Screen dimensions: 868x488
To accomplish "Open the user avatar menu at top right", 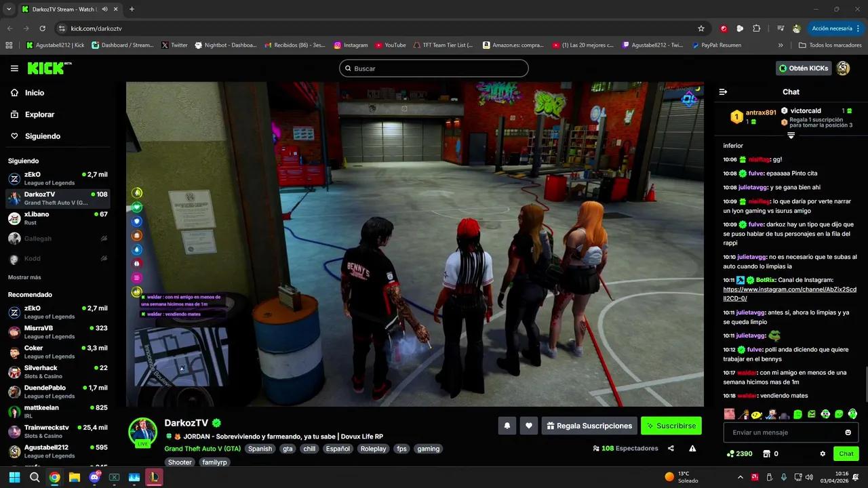I will [843, 68].
